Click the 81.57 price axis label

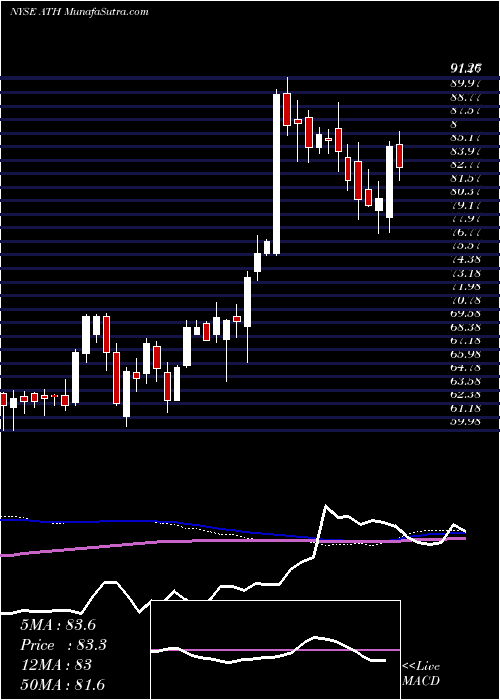(466, 178)
